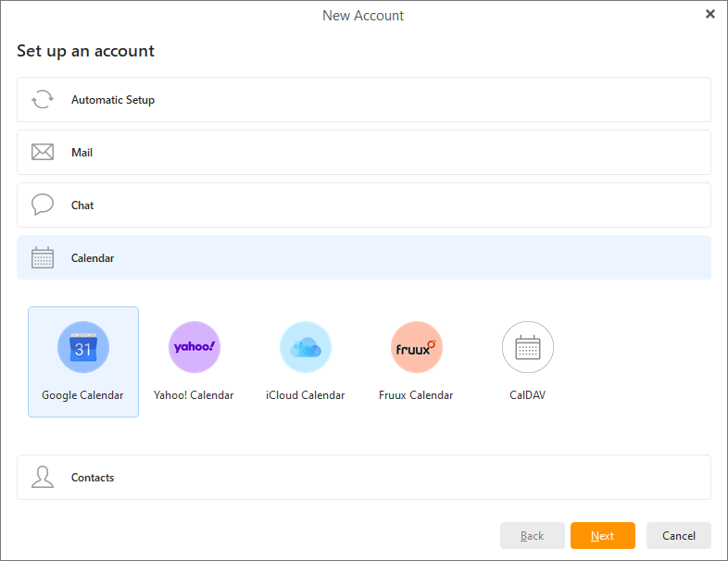728x561 pixels.
Task: Choose the purple Yahoo! Calendar icon
Action: (195, 347)
